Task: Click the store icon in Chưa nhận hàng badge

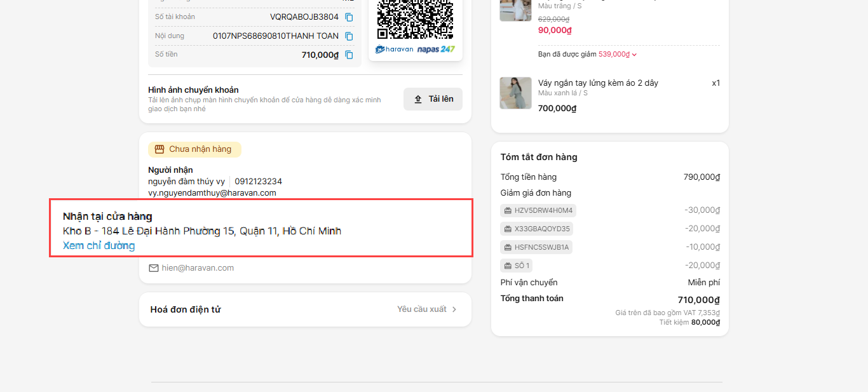Action: tap(159, 149)
